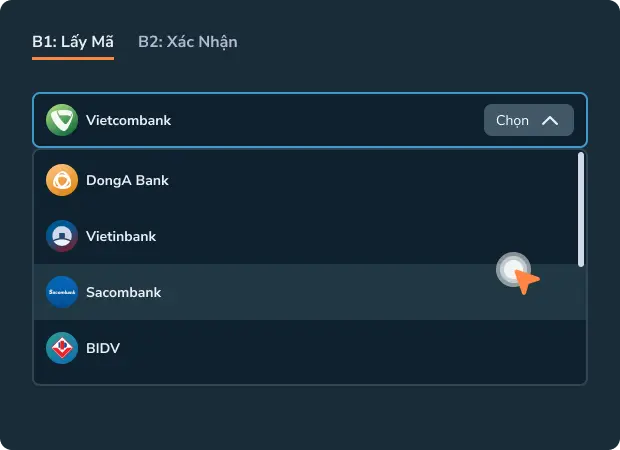Click the Vietinbank logo icon
This screenshot has height=450, width=620.
click(62, 236)
